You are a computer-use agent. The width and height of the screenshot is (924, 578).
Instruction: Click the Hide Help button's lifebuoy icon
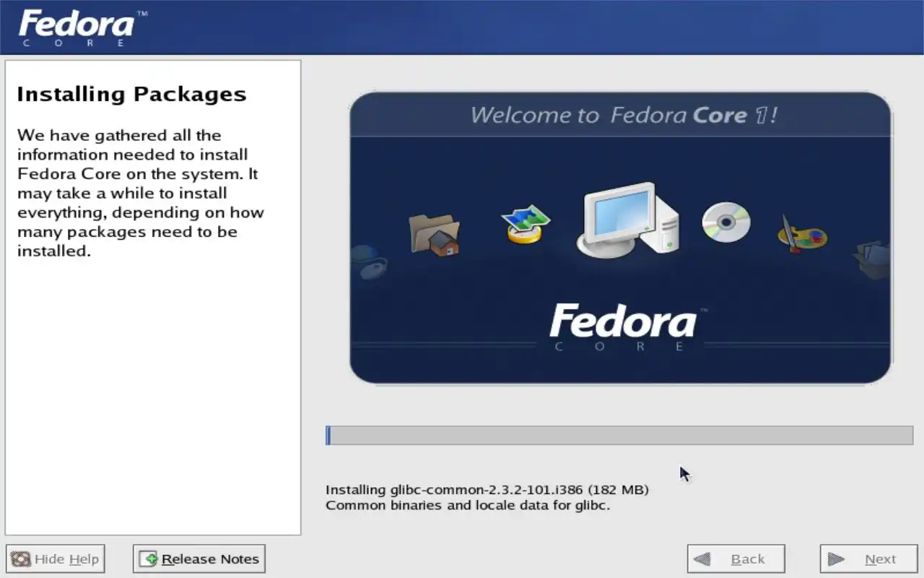point(21,559)
